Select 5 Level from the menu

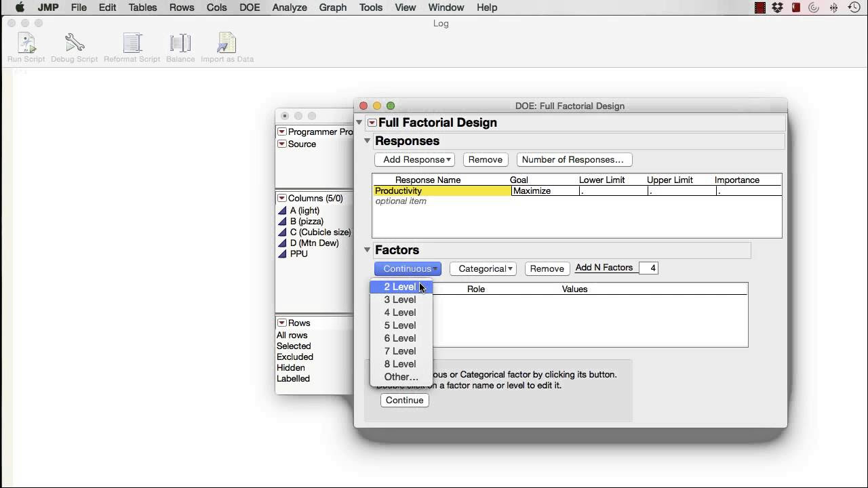[401, 325]
